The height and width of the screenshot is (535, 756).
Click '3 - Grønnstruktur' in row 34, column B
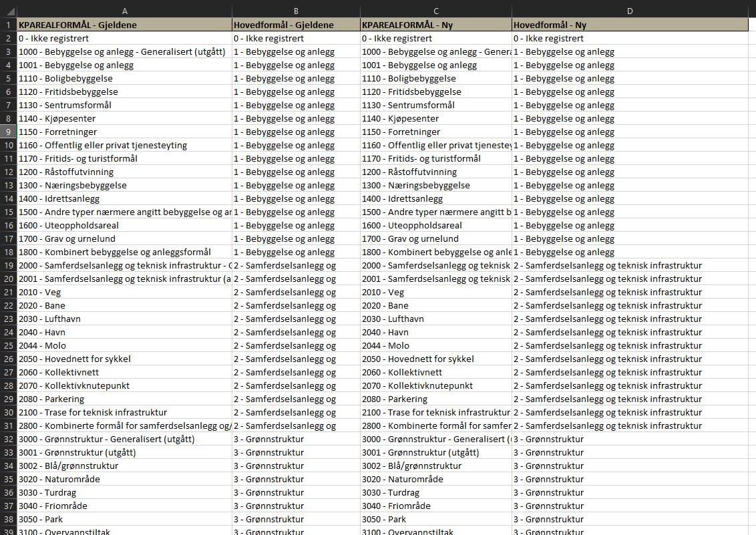coord(296,466)
